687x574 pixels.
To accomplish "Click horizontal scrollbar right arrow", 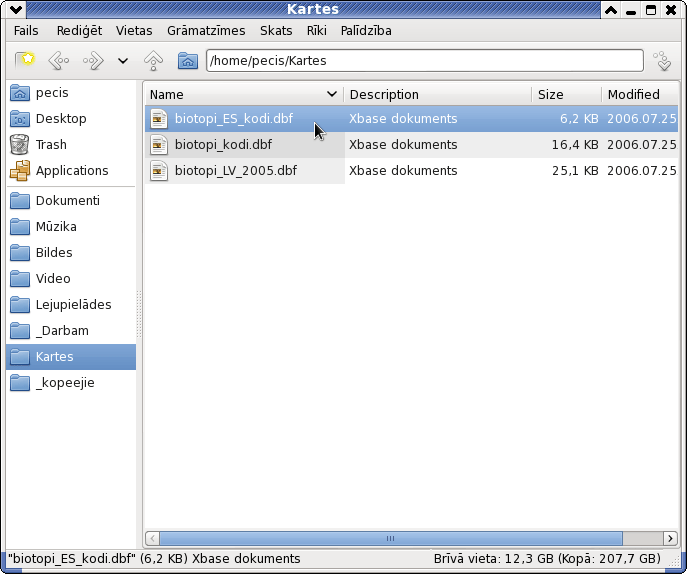I will point(669,538).
